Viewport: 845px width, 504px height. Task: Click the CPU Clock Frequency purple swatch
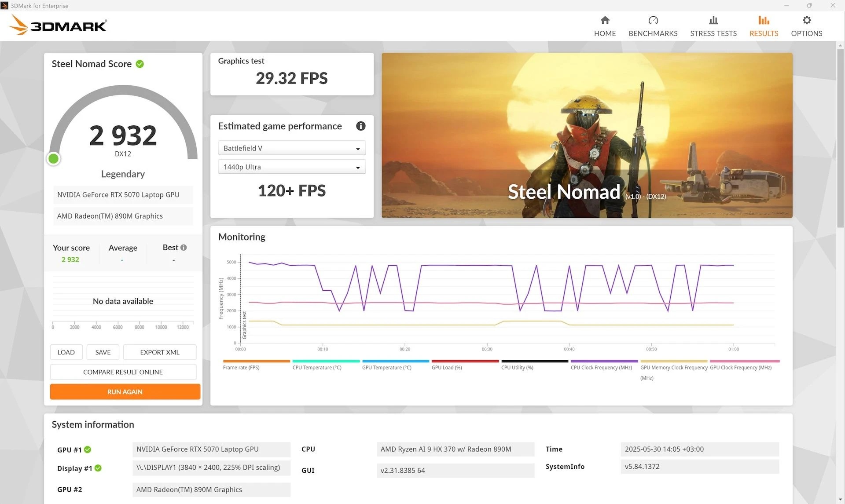coord(604,361)
